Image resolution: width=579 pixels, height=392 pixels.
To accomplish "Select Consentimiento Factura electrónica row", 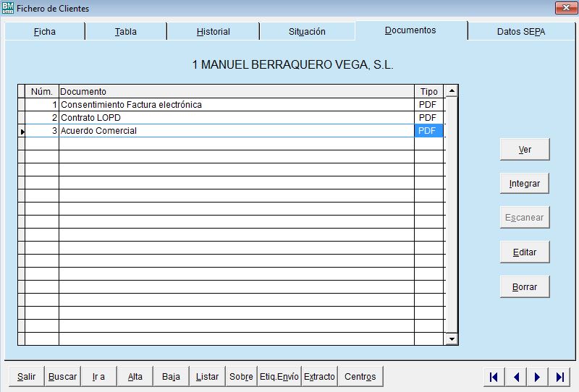I will click(235, 105).
